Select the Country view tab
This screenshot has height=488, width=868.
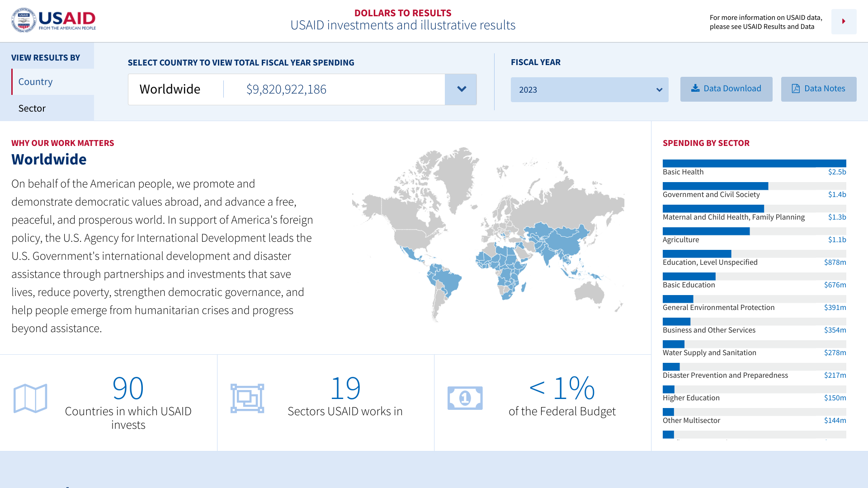click(x=35, y=82)
